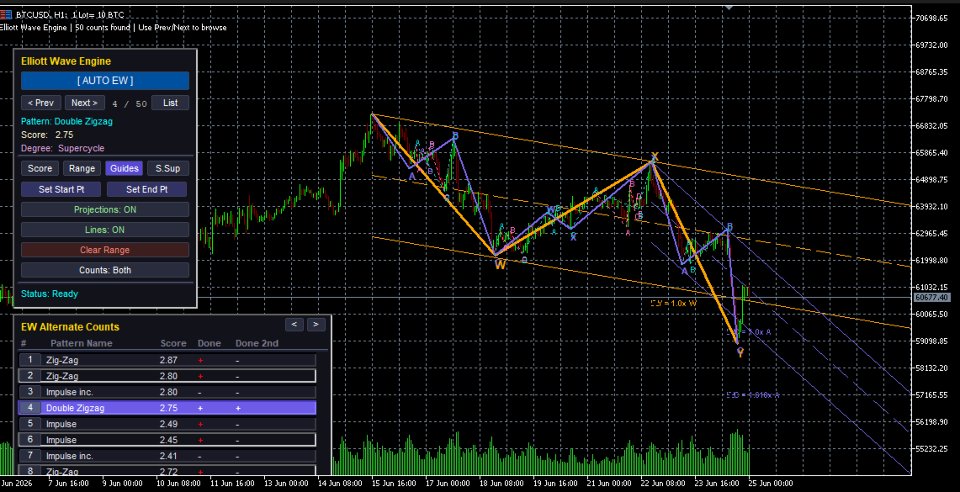The width and height of the screenshot is (960, 492).
Task: Click the 2.45 score cell
Action: [x=168, y=439]
